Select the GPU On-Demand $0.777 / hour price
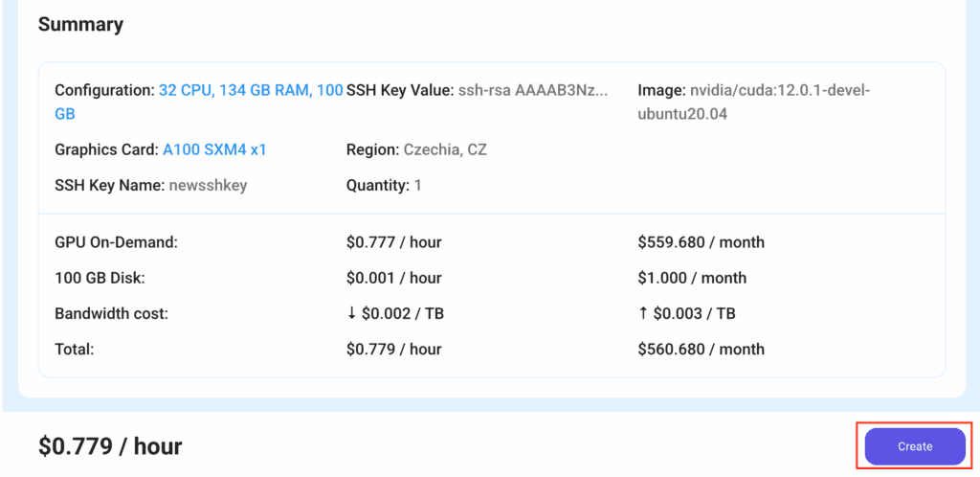The image size is (980, 477). 393,242
